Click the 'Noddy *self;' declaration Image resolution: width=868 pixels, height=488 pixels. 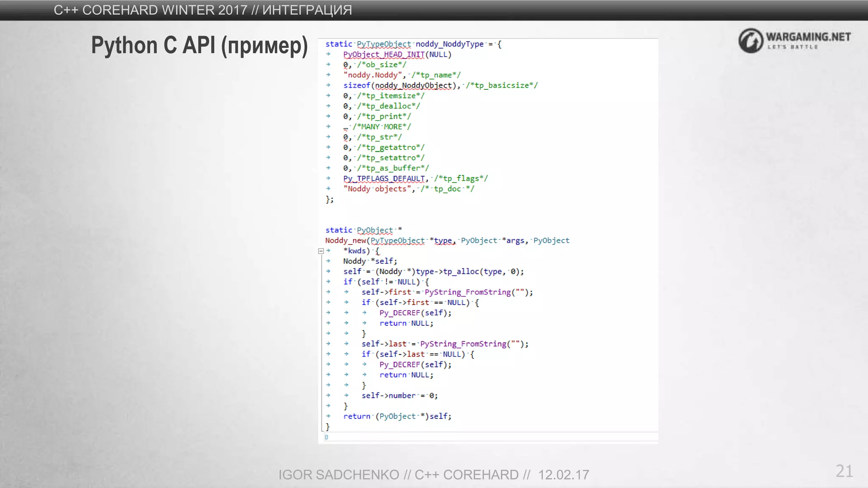(370, 261)
